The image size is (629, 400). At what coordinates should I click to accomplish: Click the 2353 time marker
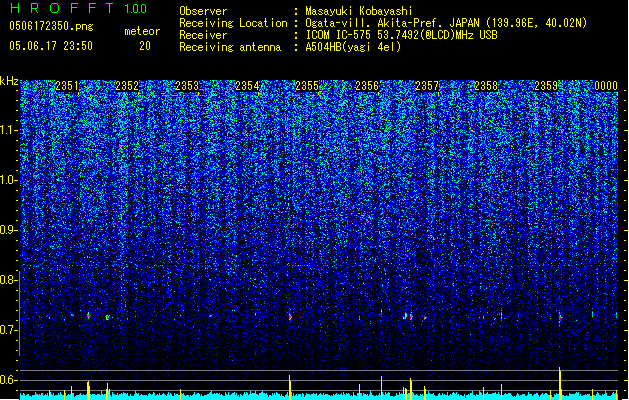coord(187,86)
